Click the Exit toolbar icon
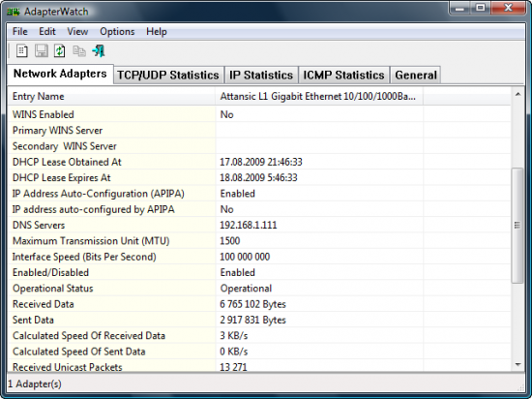The width and height of the screenshot is (532, 399). 99,51
